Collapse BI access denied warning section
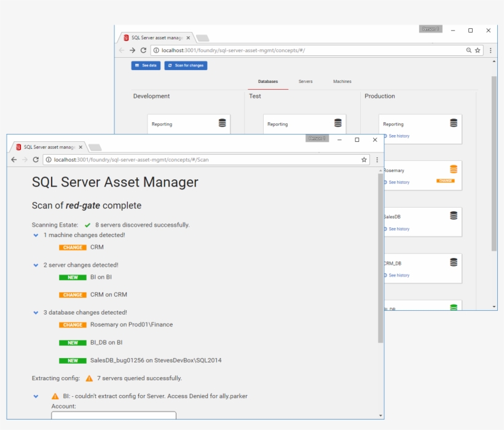 coord(36,396)
